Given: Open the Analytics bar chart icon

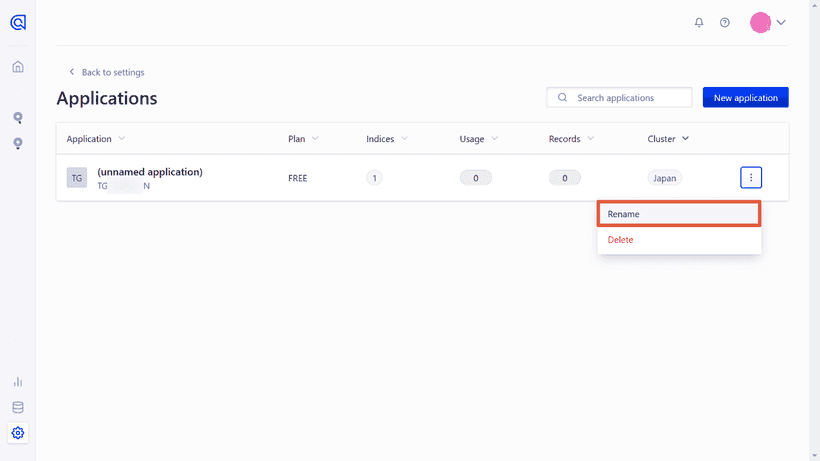Looking at the screenshot, I should point(18,382).
